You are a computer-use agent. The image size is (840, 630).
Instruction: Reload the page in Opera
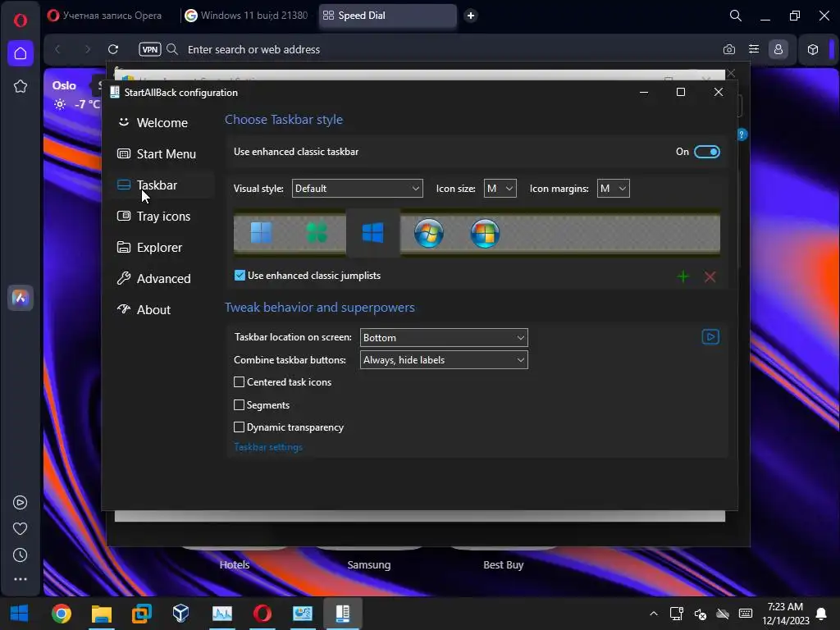[x=113, y=49]
